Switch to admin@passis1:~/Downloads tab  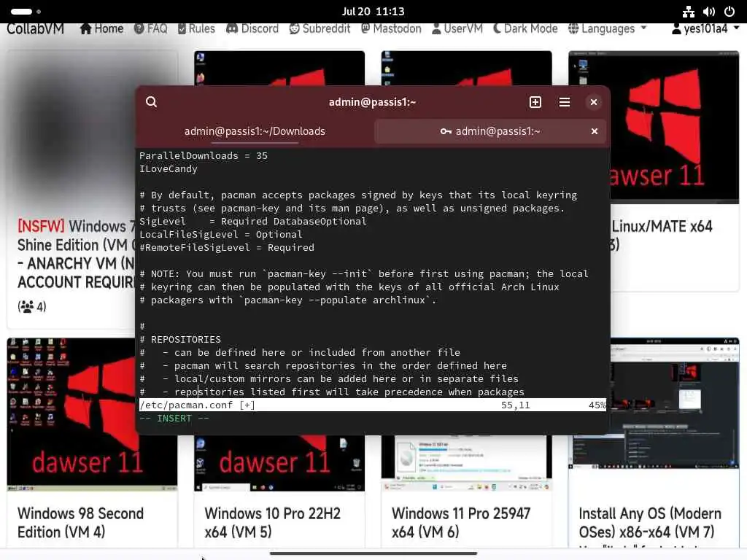[255, 131]
